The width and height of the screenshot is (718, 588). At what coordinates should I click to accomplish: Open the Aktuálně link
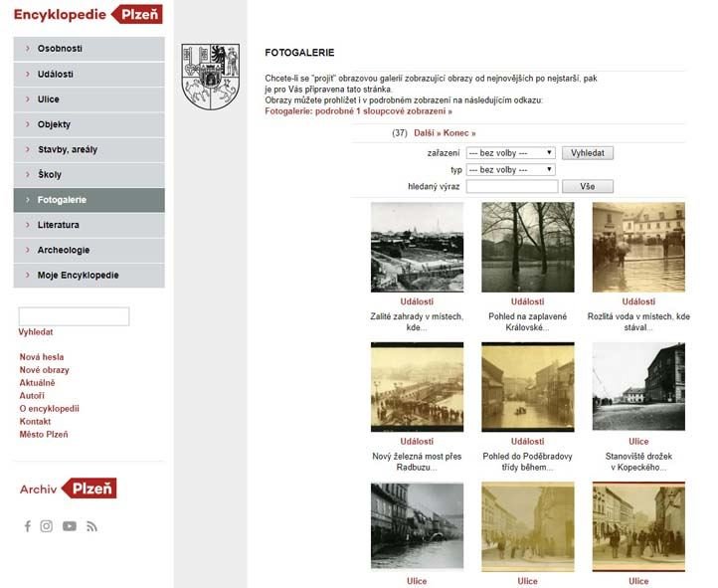pos(37,383)
